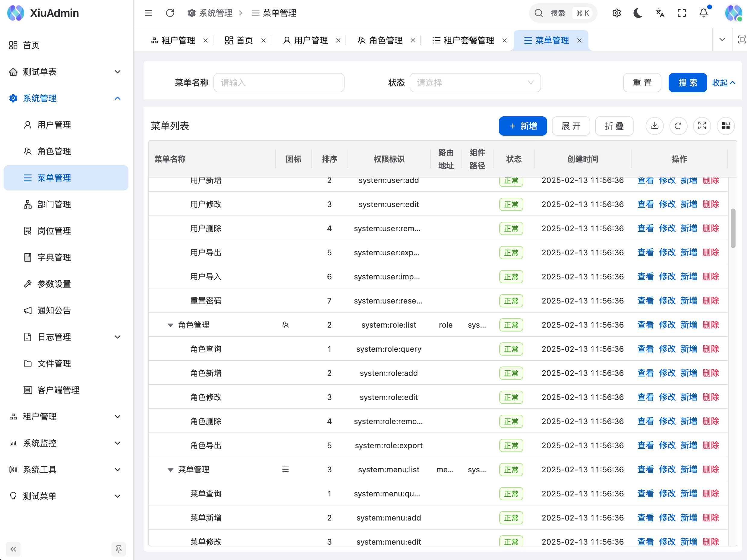Open column settings grid icon

pos(726,126)
